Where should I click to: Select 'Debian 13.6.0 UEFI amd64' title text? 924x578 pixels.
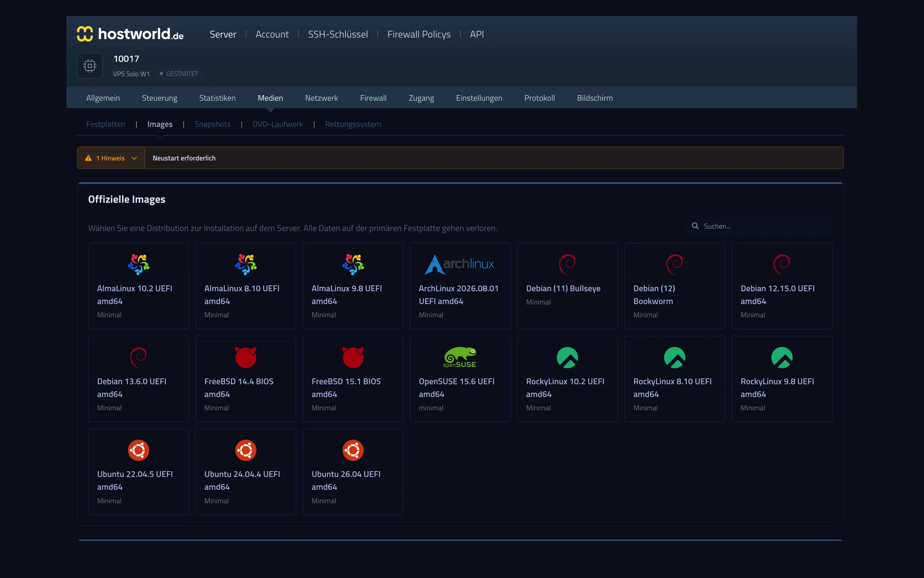click(132, 388)
